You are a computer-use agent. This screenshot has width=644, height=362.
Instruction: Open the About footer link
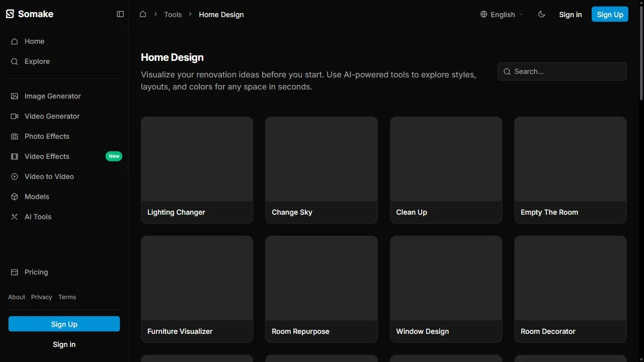pyautogui.click(x=17, y=297)
